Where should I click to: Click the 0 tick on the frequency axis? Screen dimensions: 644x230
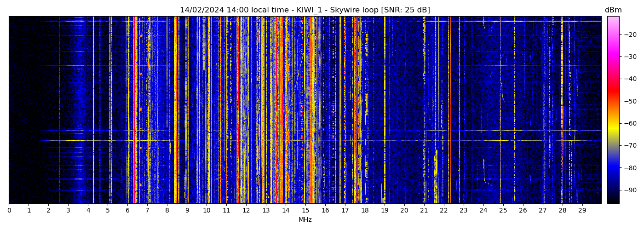(x=9, y=210)
